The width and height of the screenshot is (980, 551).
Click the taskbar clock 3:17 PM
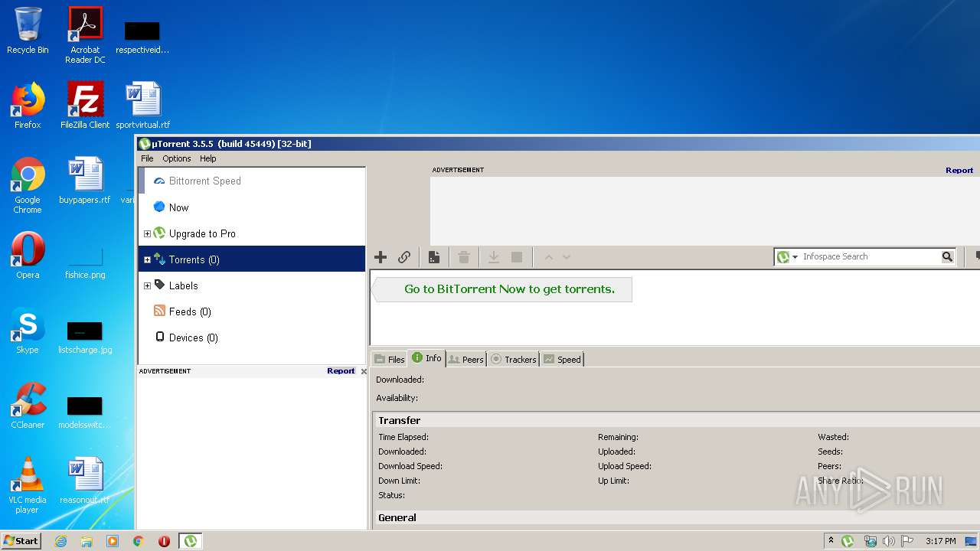[941, 541]
